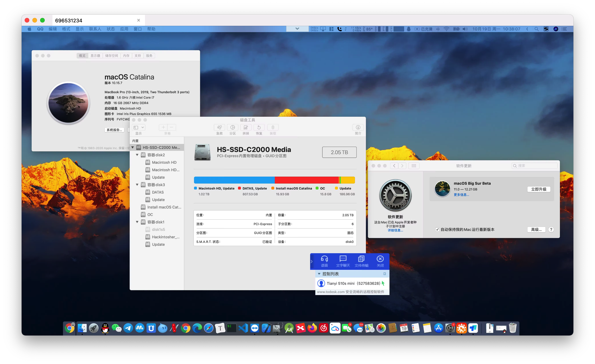Open Wi-Fi status in menu bar

click(x=447, y=29)
